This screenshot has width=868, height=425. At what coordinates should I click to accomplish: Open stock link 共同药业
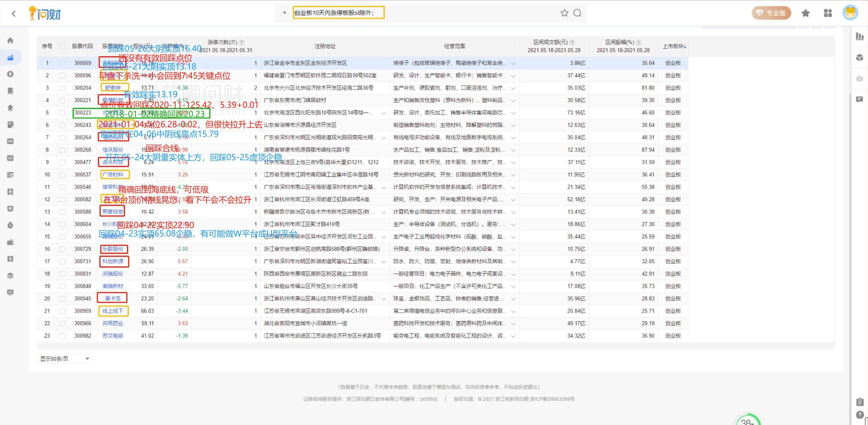(x=113, y=323)
